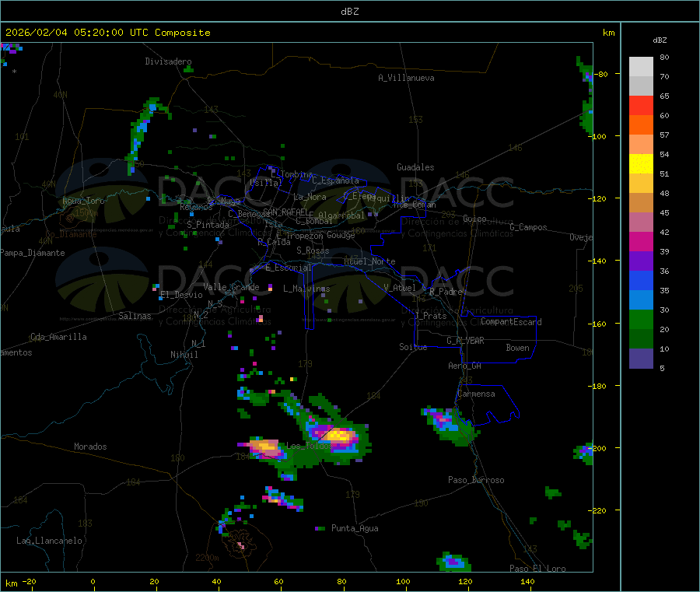The height and width of the screenshot is (592, 700).
Task: Select the 'S_Pintada' map label
Action: pyautogui.click(x=208, y=225)
